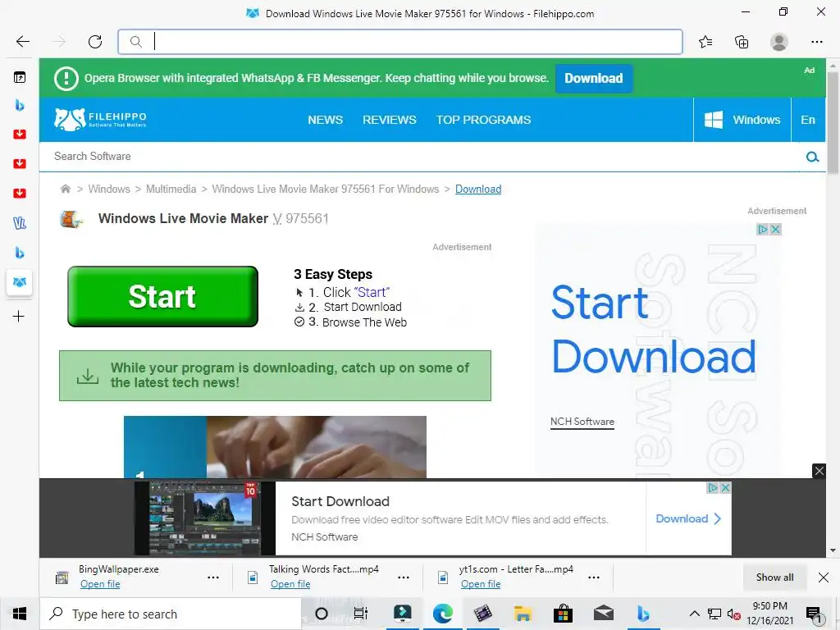Click Show all downloads button
Screen dimensions: 840x630
coord(774,577)
